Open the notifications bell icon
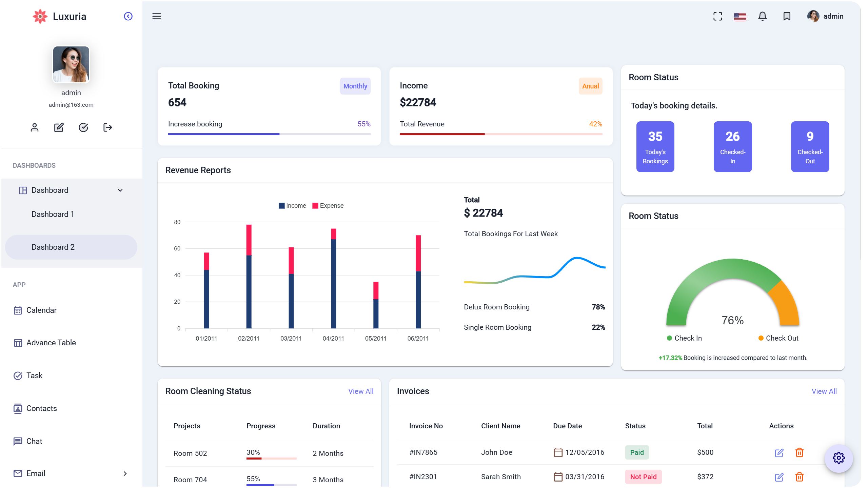Image resolution: width=868 pixels, height=488 pixels. tap(763, 16)
